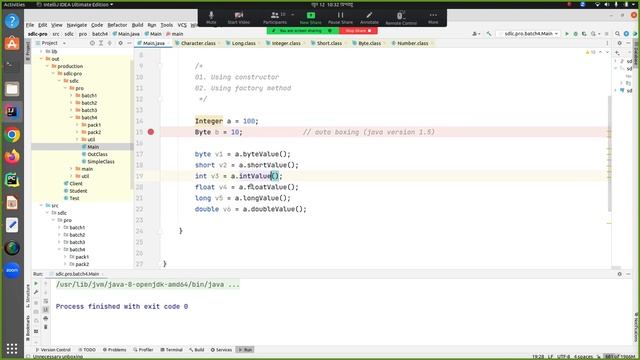This screenshot has width=640, height=360.
Task: Open the Navigate menu
Action: click(x=77, y=25)
